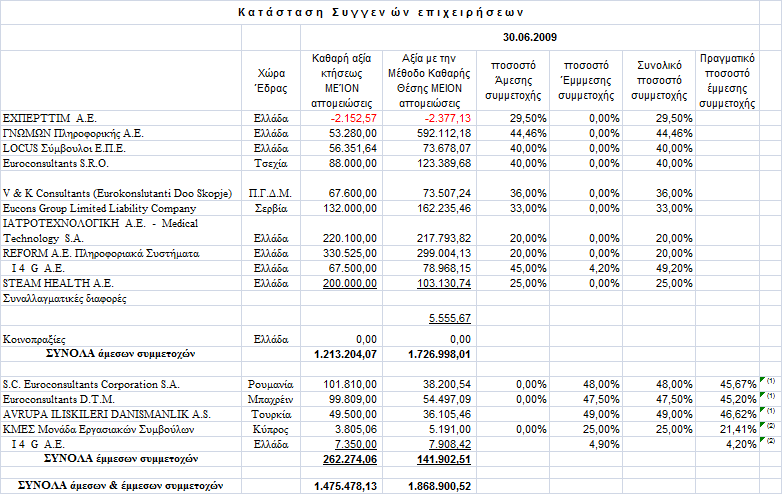
Task: Click the ποσοστό Έμμεσης συμμετοχής header
Action: tap(586, 80)
